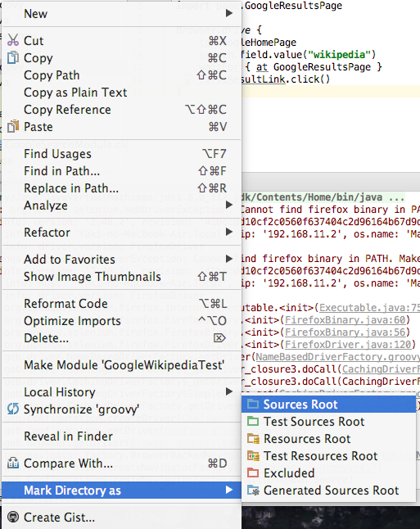Click the Compare With icon
This screenshot has height=529, width=420.
tap(13, 463)
